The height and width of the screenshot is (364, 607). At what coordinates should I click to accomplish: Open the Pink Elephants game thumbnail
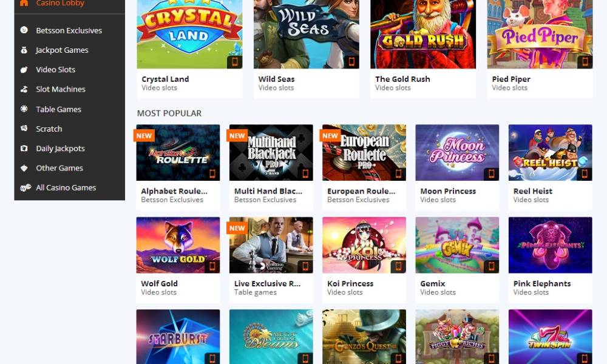click(x=550, y=245)
